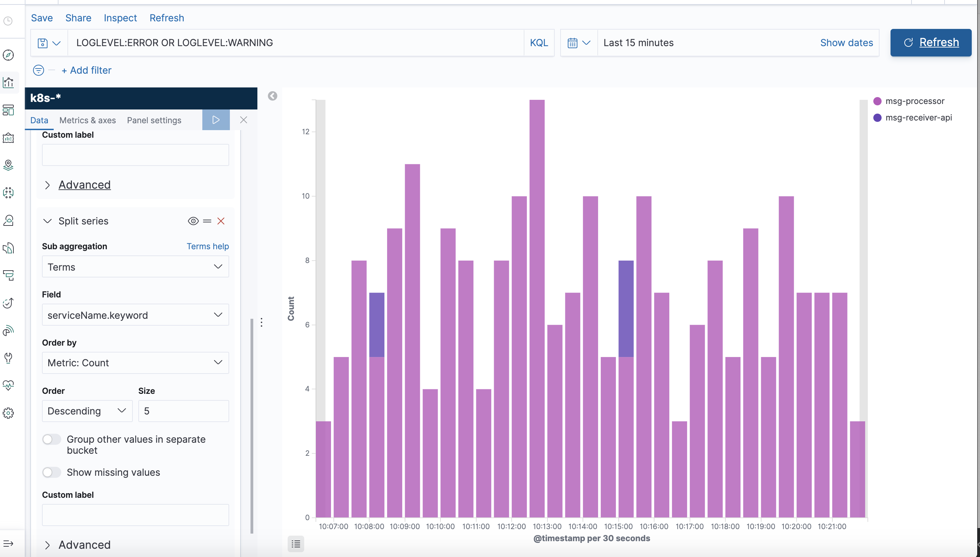This screenshot has height=557, width=980.
Task: Expand the side navigation menu
Action: pyautogui.click(x=8, y=544)
